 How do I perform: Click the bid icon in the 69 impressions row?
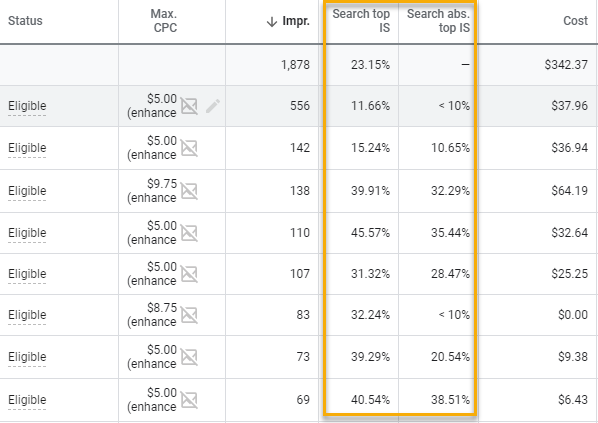click(189, 400)
